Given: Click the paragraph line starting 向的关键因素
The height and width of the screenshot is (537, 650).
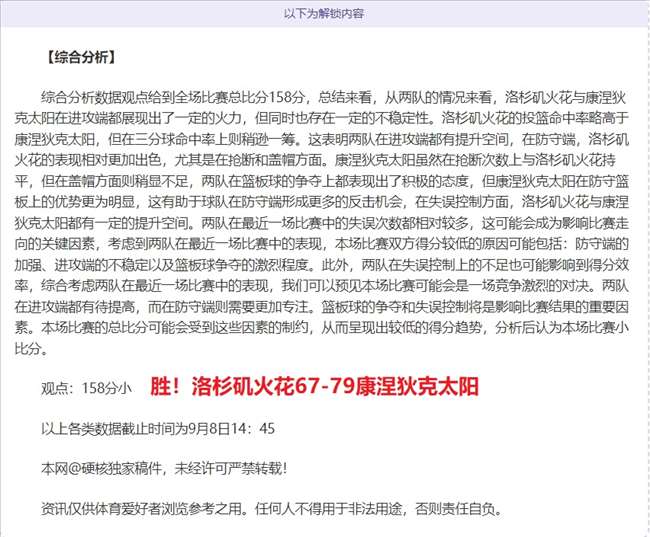Looking at the screenshot, I should click(x=322, y=244).
